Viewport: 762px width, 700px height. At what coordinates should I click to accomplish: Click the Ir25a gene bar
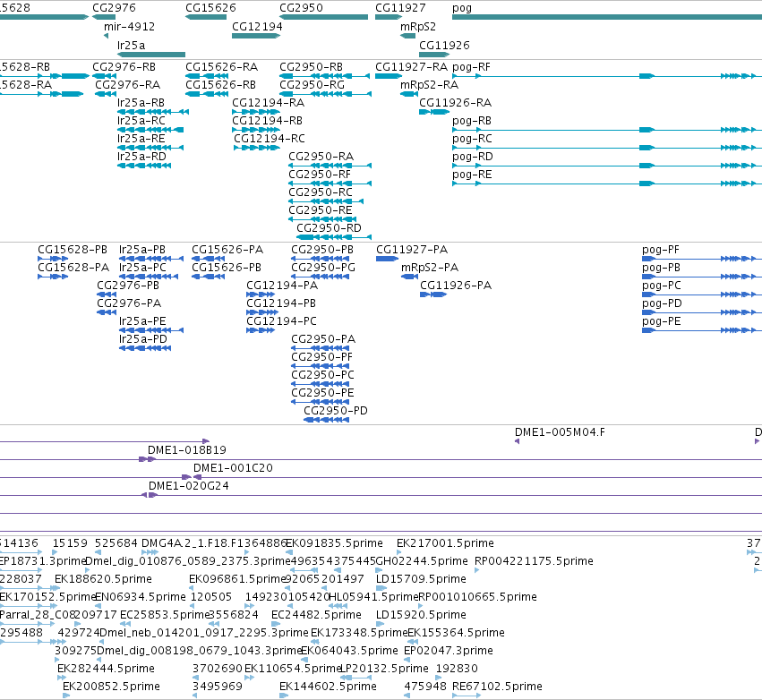151,55
